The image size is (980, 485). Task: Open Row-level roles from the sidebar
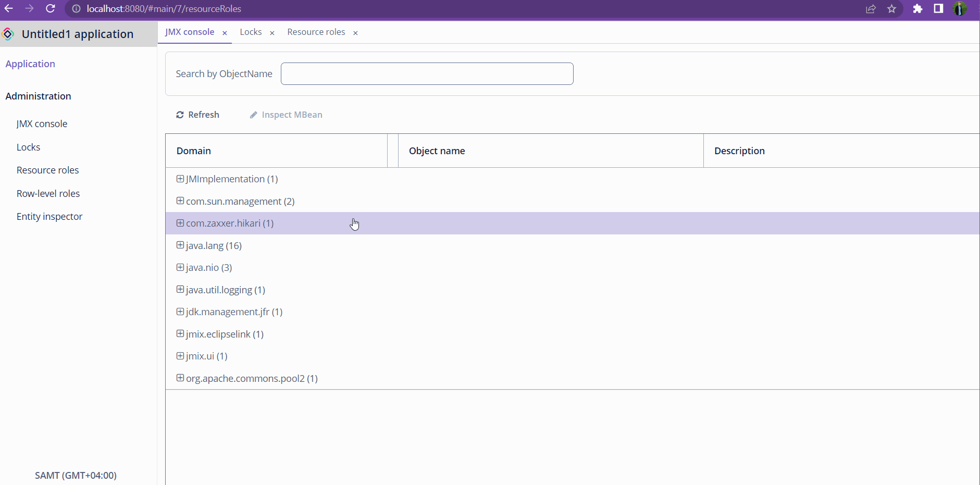[x=48, y=193]
